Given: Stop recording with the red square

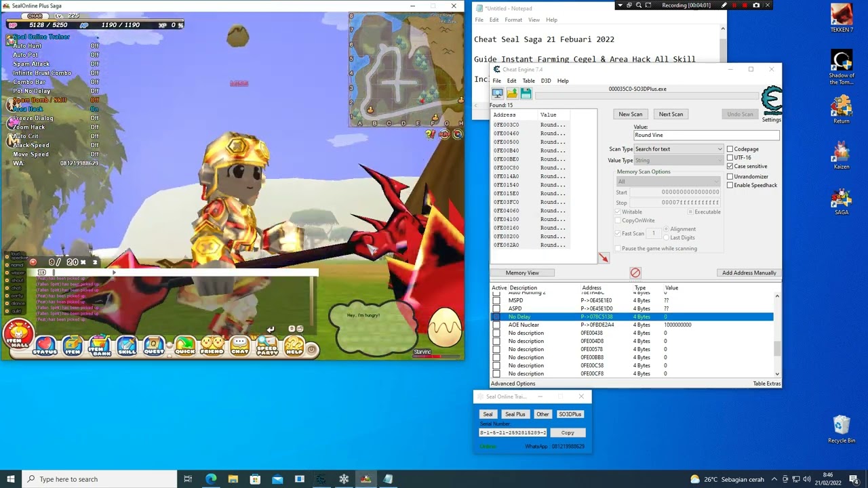Looking at the screenshot, I should pyautogui.click(x=745, y=5).
